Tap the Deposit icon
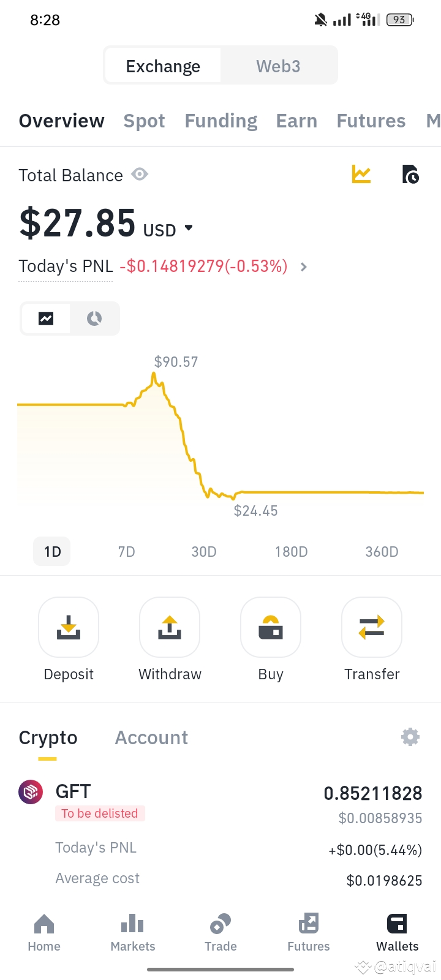This screenshot has height=980, width=441. (69, 627)
